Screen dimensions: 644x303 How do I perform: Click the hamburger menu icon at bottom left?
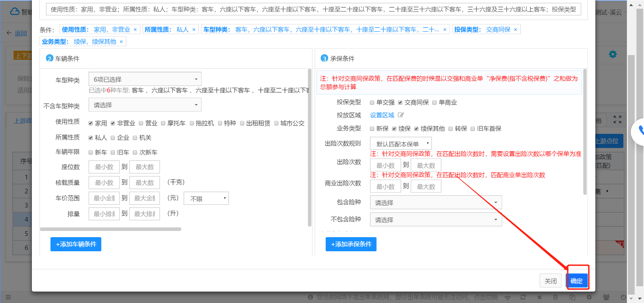pos(8,297)
